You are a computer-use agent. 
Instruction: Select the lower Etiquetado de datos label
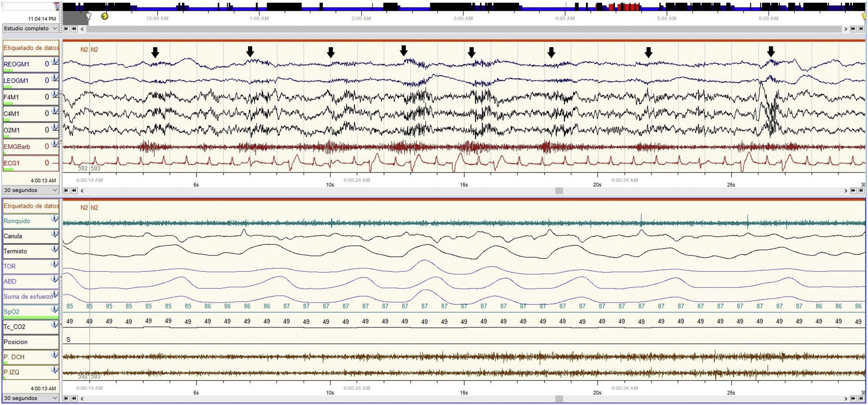click(x=31, y=206)
